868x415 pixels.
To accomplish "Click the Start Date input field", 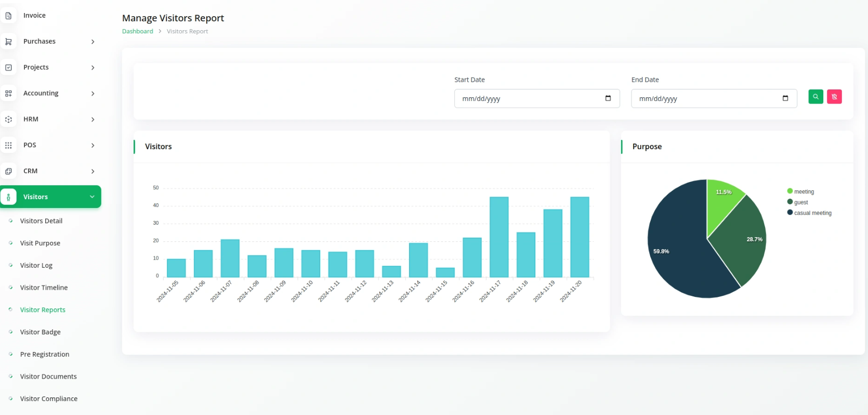I will click(x=537, y=98).
